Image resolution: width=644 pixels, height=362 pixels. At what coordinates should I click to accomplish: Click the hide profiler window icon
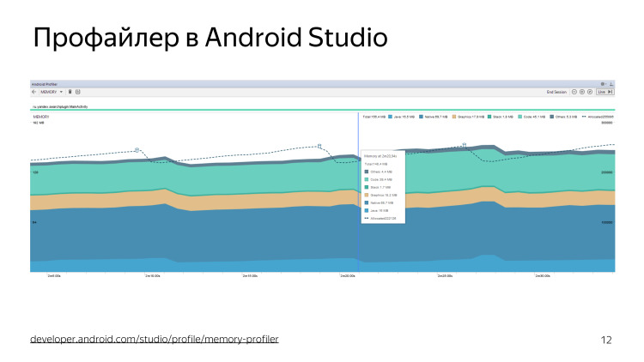coord(611,84)
